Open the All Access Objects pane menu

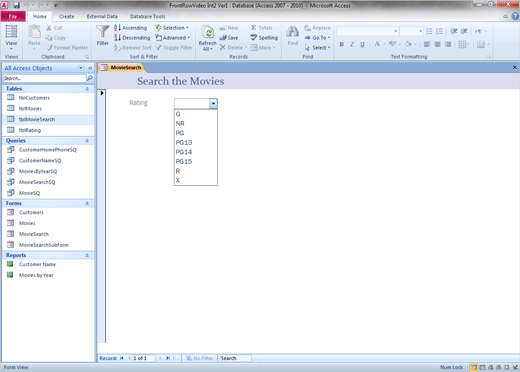click(81, 68)
